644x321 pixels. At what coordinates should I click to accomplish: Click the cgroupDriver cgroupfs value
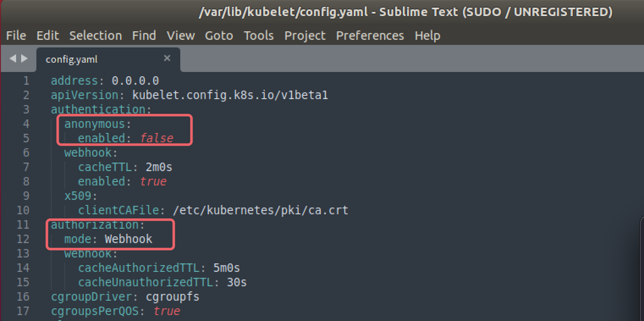(x=173, y=296)
